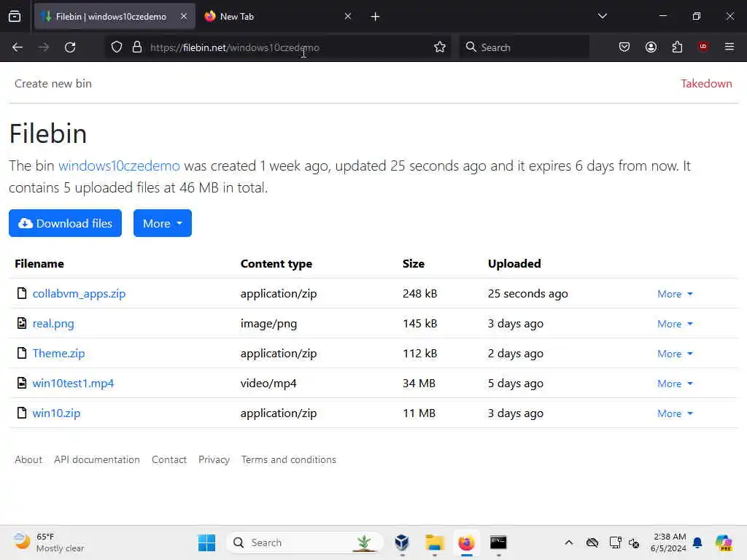This screenshot has height=560, width=747.
Task: Reload the Filebin page
Action: point(70,47)
